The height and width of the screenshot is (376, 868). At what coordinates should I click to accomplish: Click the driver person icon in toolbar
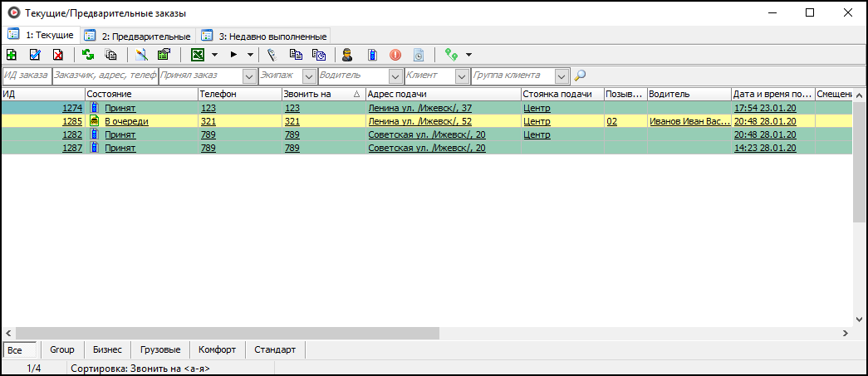tap(348, 55)
